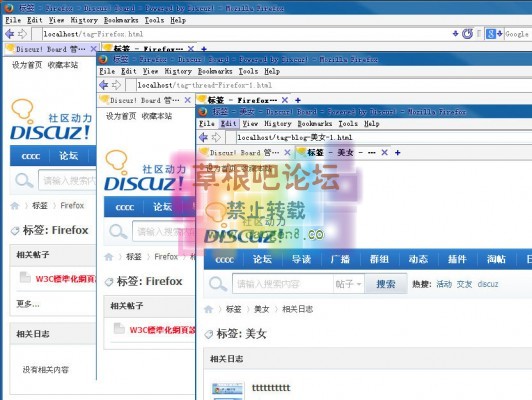Image resolution: width=532 pixels, height=400 pixels.
Task: Click 相关日志 breadcrumb in front window
Action: (x=298, y=309)
